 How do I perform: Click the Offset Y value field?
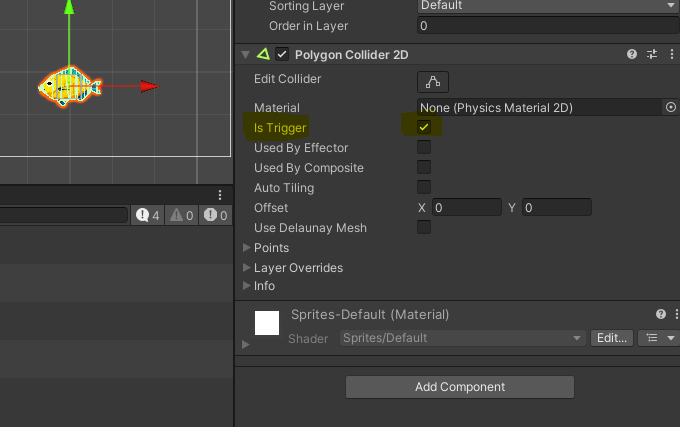(x=557, y=208)
